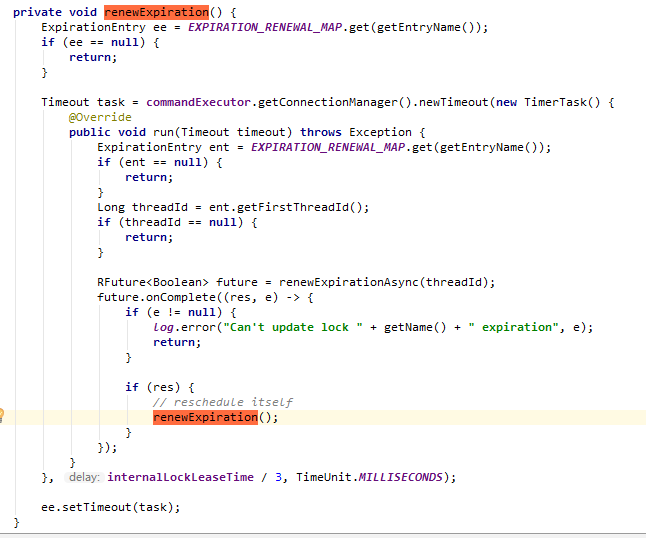Click the 'private' keyword
The height and width of the screenshot is (538, 646).
tap(37, 12)
